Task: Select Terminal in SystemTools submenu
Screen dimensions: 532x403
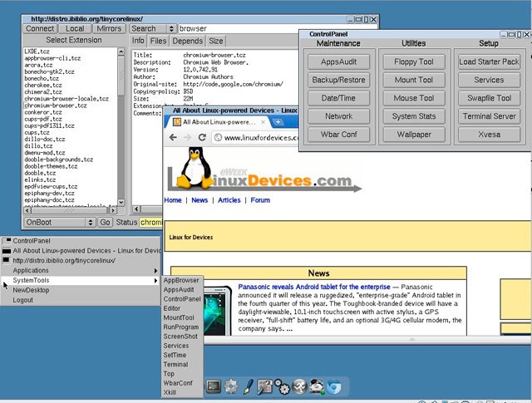Action: pyautogui.click(x=182, y=364)
